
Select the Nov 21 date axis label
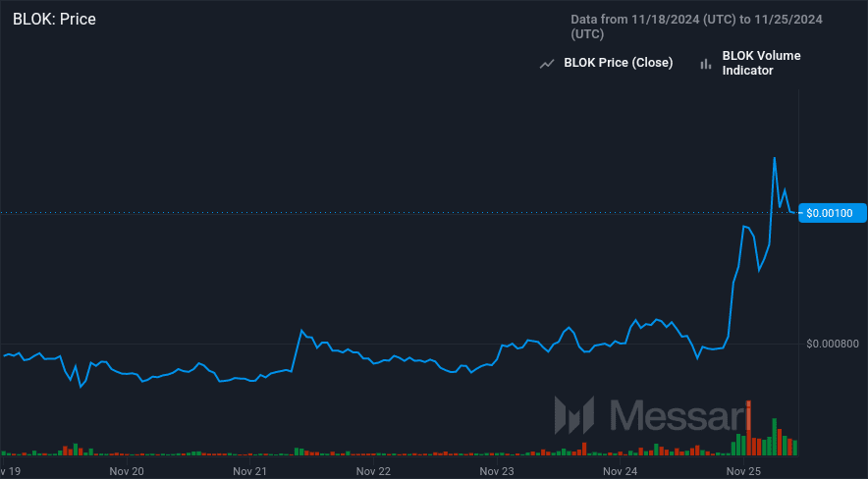coord(250,471)
